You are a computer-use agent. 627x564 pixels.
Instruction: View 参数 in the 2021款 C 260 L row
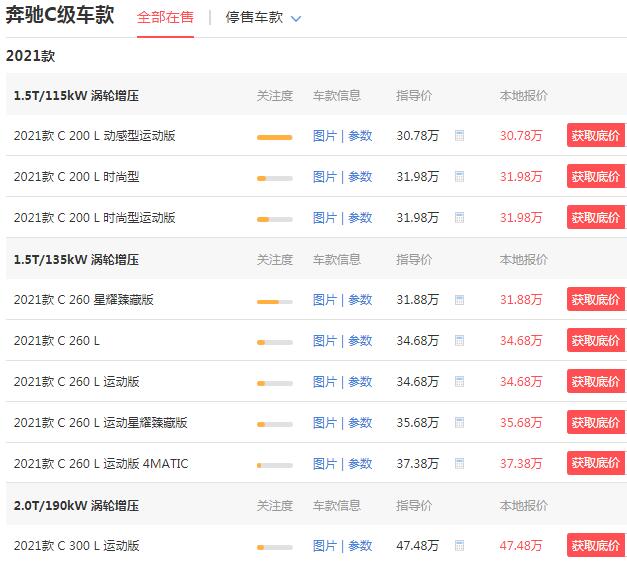point(360,341)
